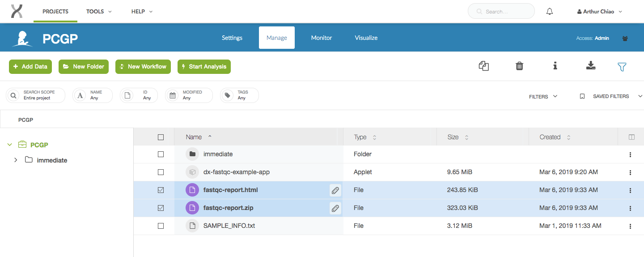Screen dimensions: 644x257
Task: Click purple file icon of fastqc-report.zip
Action: tap(192, 208)
